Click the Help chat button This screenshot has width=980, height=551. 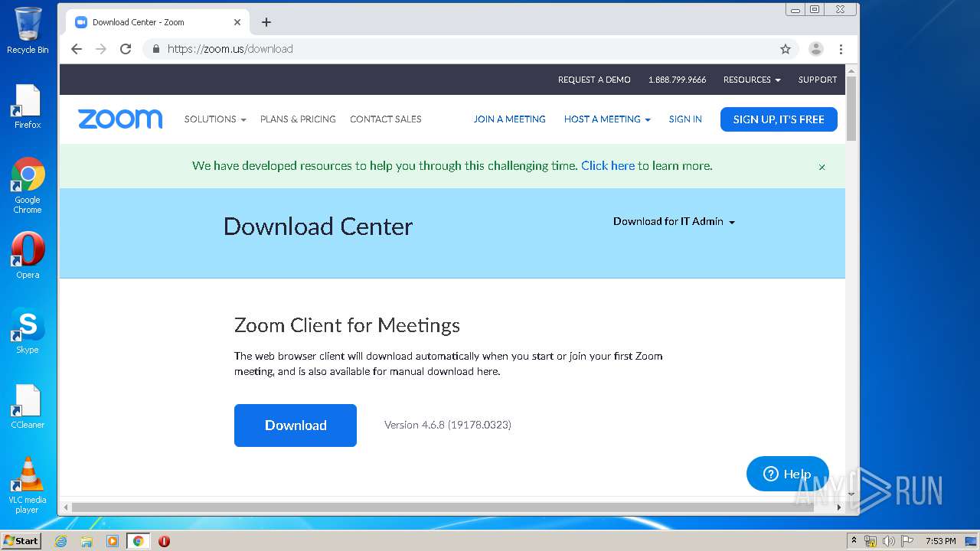click(x=788, y=474)
